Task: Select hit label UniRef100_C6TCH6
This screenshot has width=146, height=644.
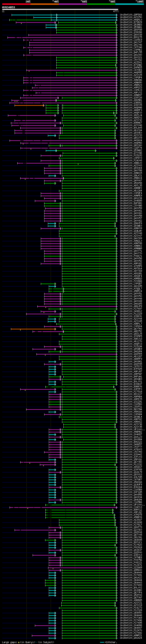Action: (x=131, y=48)
